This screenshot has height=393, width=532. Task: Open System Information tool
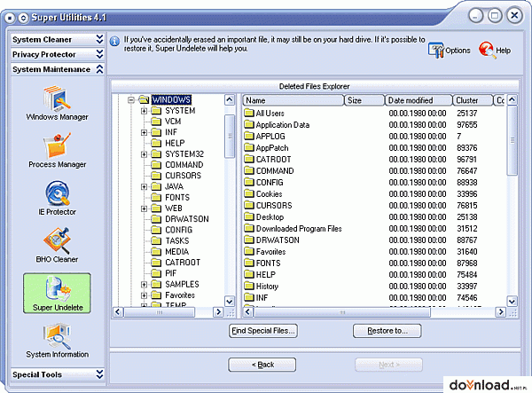pyautogui.click(x=57, y=341)
